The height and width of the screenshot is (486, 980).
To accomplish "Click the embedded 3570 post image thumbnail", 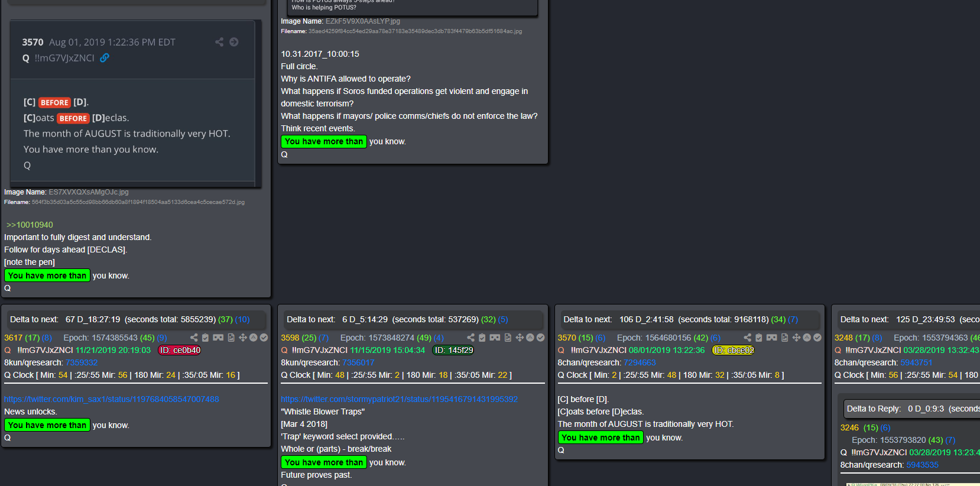I will 135,104.
